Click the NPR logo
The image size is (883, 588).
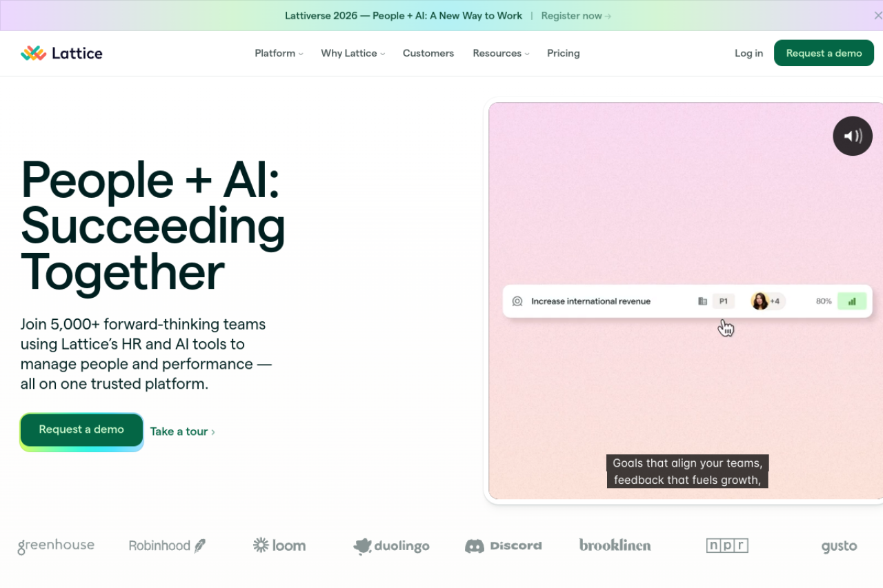point(727,546)
